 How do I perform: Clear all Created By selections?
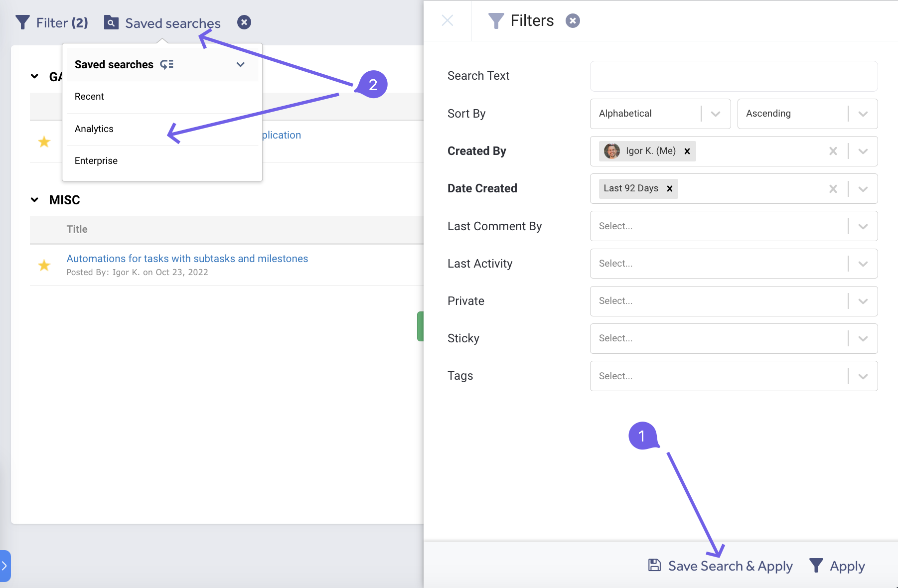833,151
